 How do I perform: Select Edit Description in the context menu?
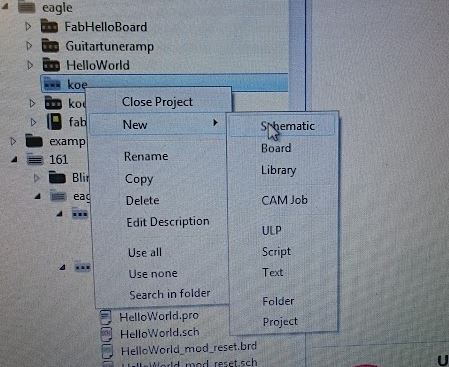point(168,222)
